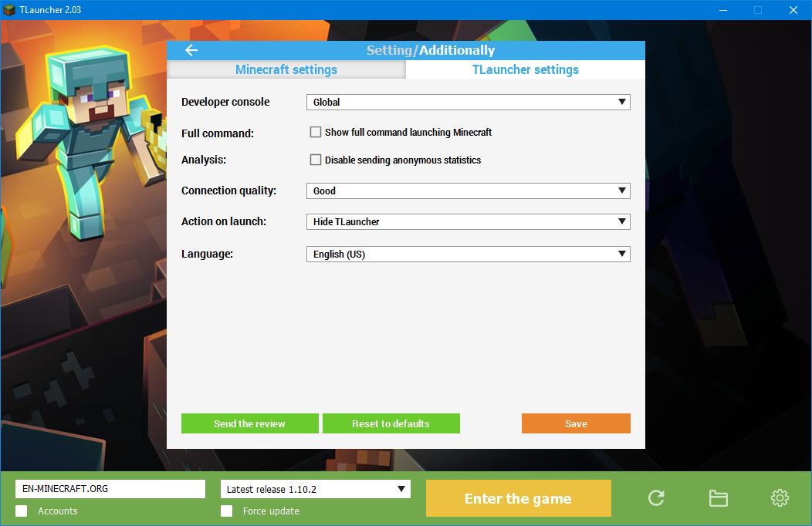
Task: Click the Language label
Action: tap(207, 254)
